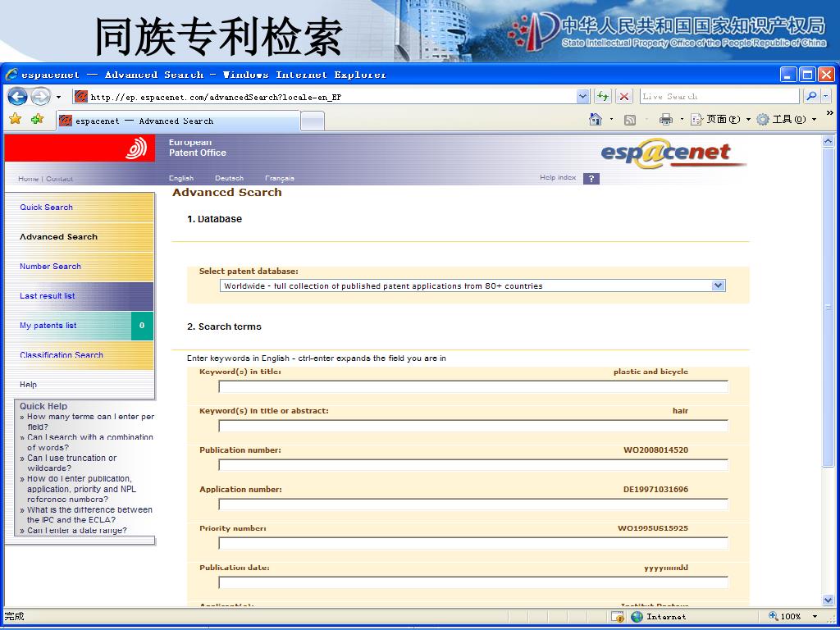Viewport: 840px width, 630px height.
Task: Click the Publication number input field
Action: tap(473, 465)
